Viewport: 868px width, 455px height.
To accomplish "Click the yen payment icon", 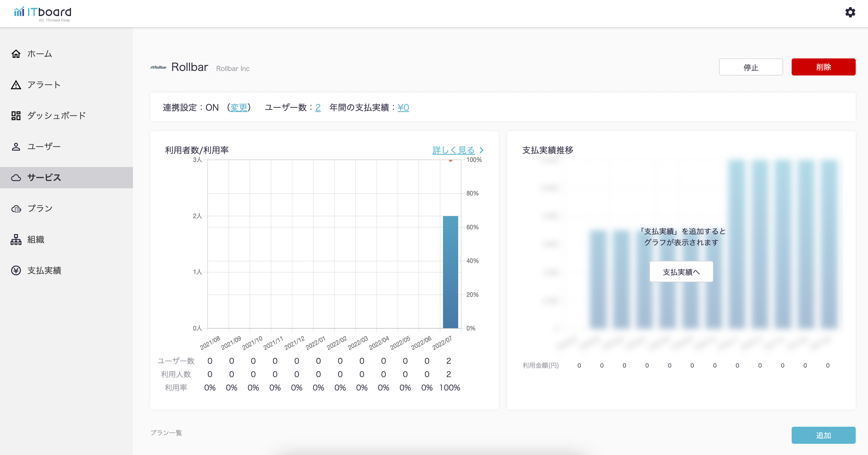I will [16, 271].
